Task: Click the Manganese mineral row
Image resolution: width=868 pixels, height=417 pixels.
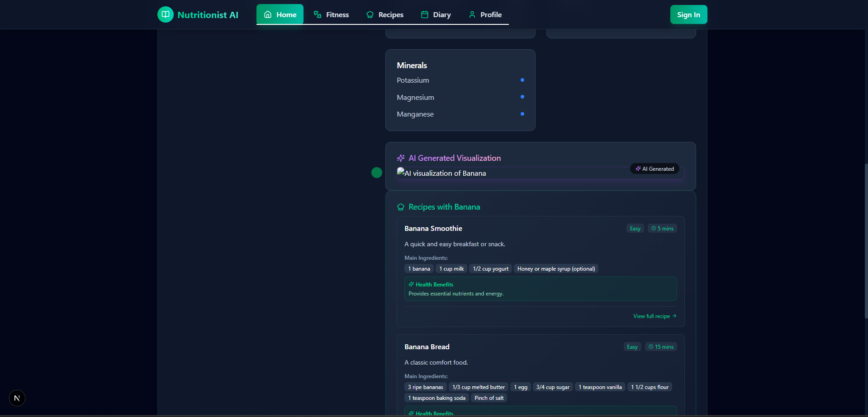Action: tap(460, 114)
